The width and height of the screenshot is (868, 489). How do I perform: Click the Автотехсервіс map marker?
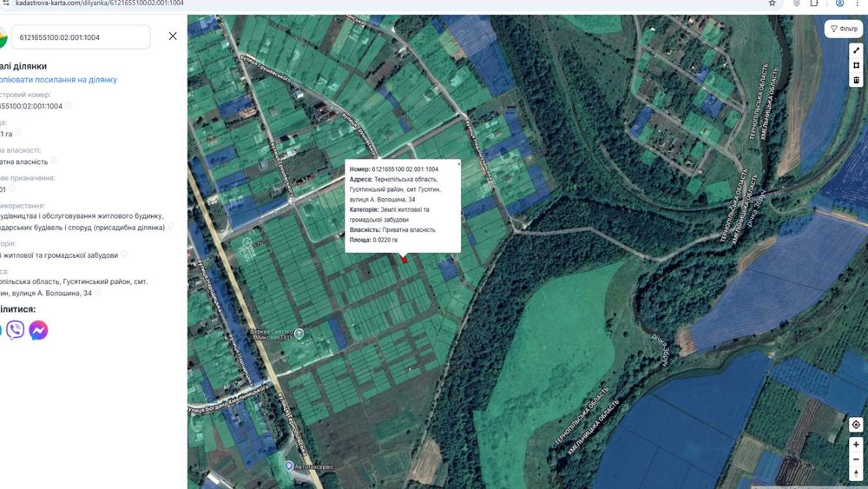(289, 466)
